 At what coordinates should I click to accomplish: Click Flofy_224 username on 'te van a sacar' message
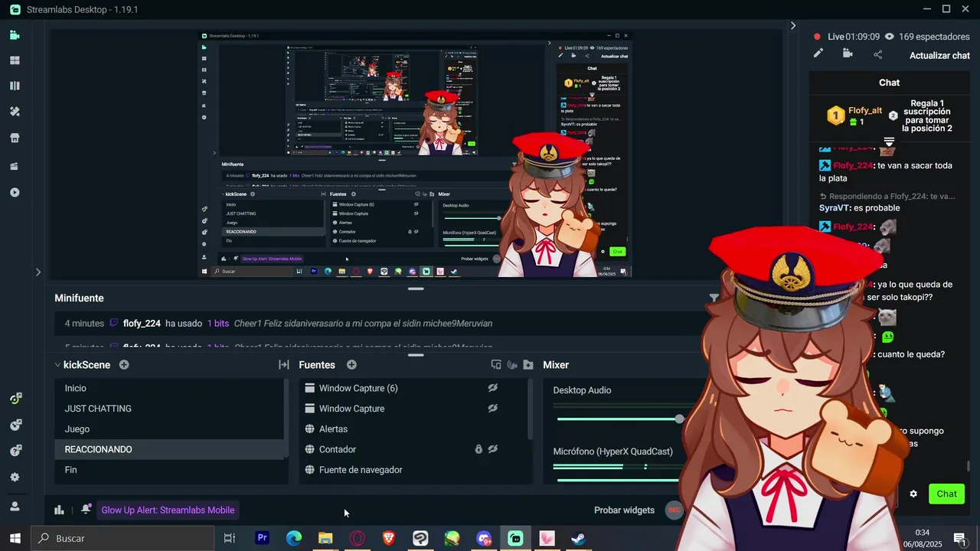click(x=854, y=165)
